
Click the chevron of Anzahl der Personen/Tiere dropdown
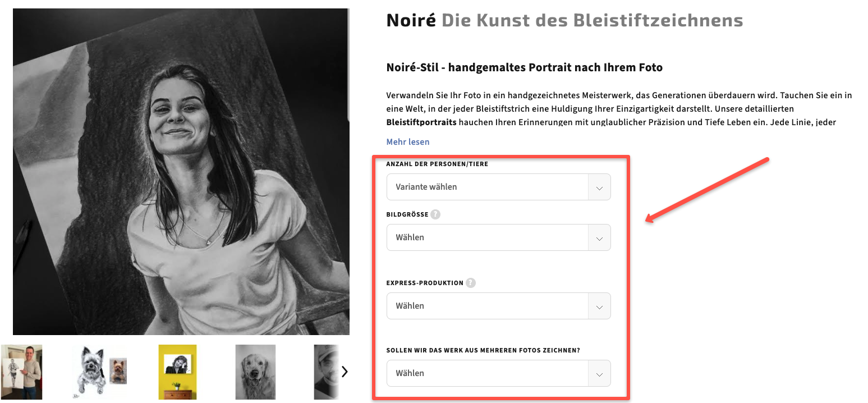[599, 187]
